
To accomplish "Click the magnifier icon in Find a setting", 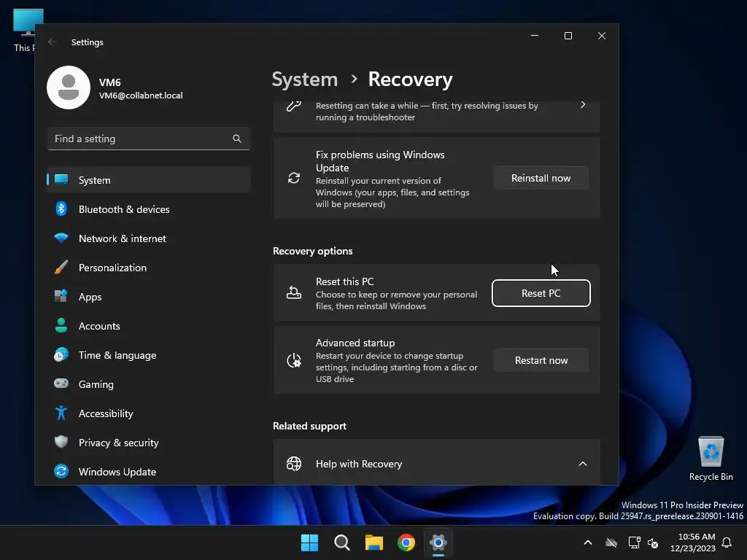I will pyautogui.click(x=237, y=139).
